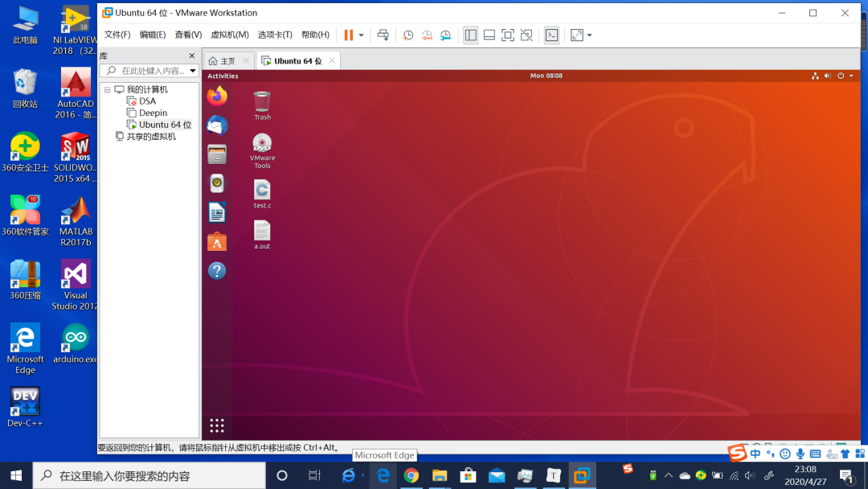Select the Deepin virtual machine

point(153,113)
